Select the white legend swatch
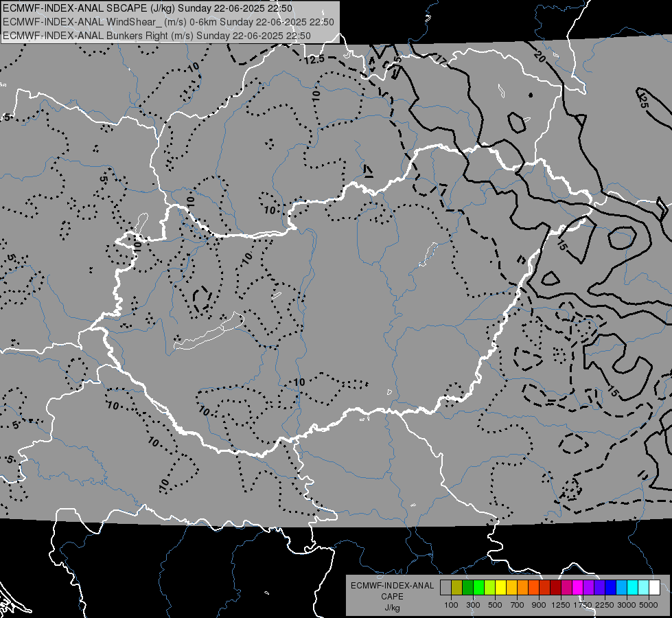This screenshot has height=618, width=672. click(x=654, y=587)
